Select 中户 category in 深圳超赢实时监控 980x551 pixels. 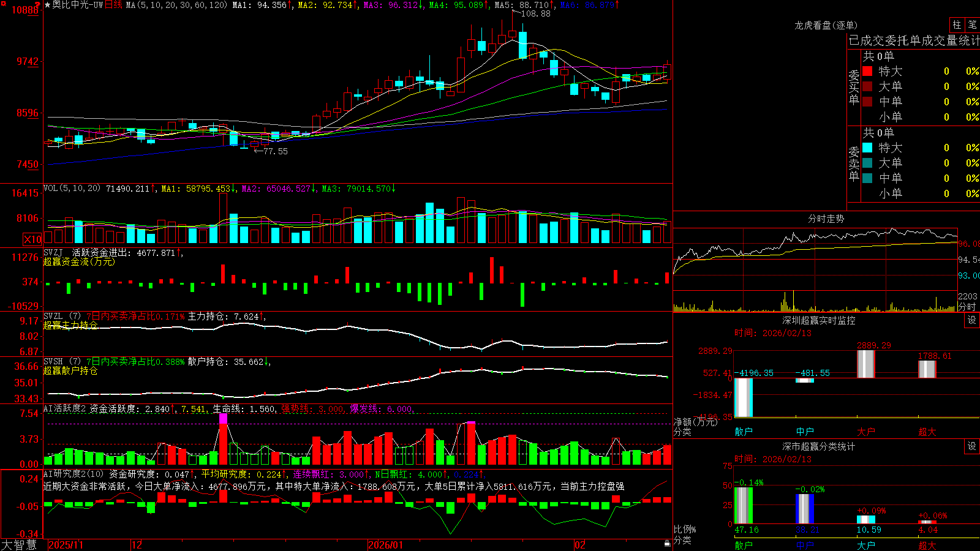[x=805, y=432]
